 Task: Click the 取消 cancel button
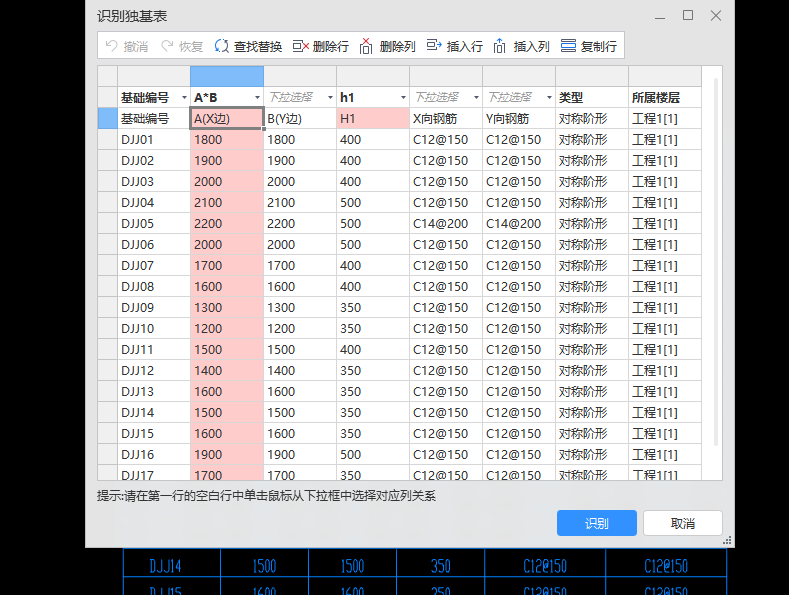[683, 523]
